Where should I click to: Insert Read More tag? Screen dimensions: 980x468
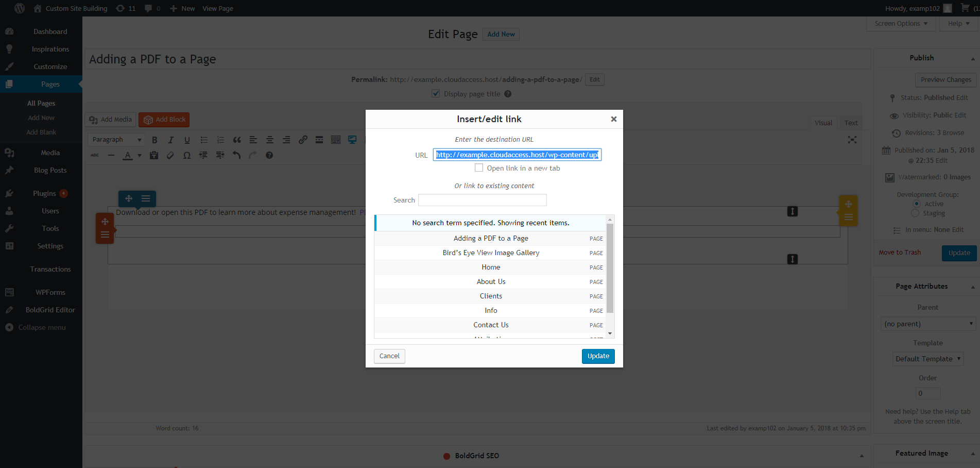319,140
